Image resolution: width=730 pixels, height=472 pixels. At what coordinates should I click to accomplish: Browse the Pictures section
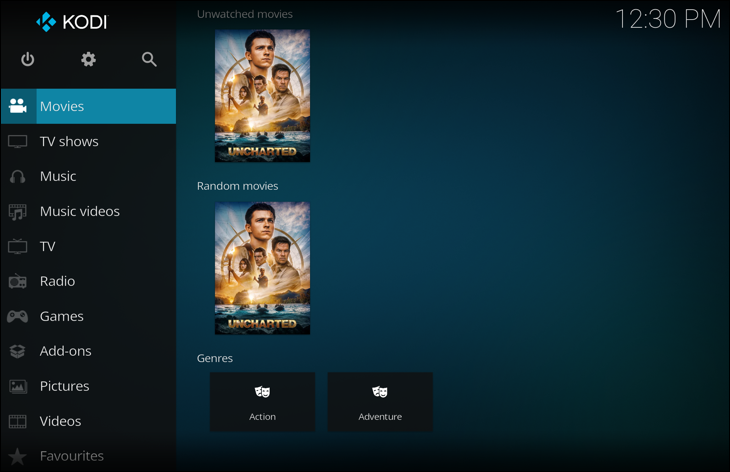click(88, 386)
